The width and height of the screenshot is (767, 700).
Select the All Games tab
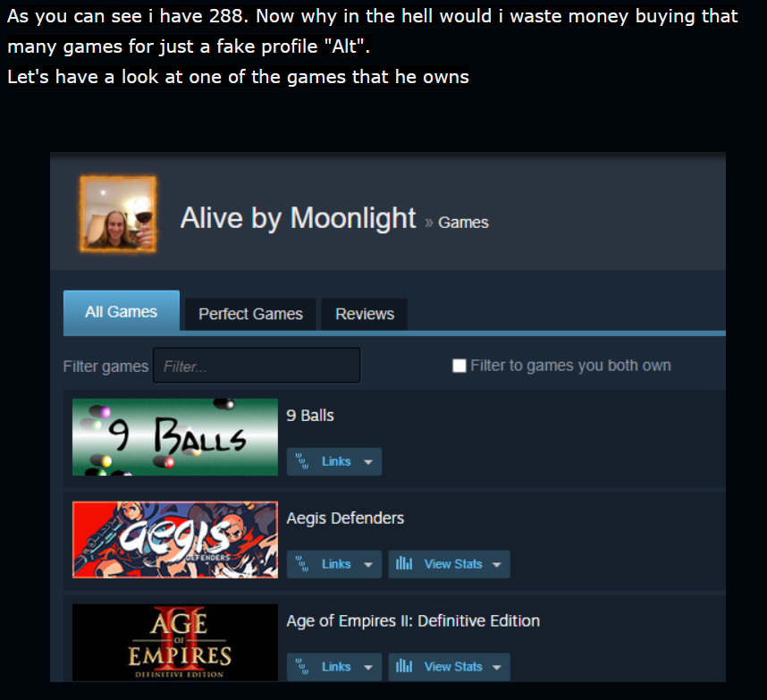(x=122, y=312)
